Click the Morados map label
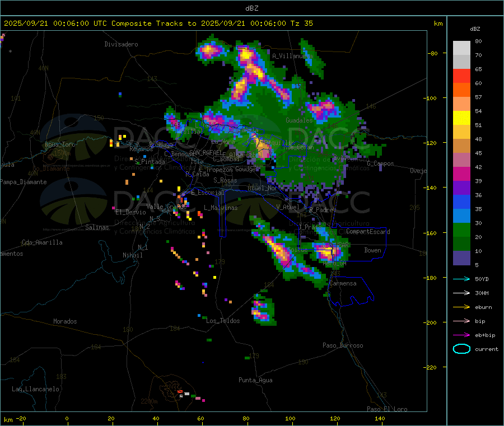 (x=65, y=321)
